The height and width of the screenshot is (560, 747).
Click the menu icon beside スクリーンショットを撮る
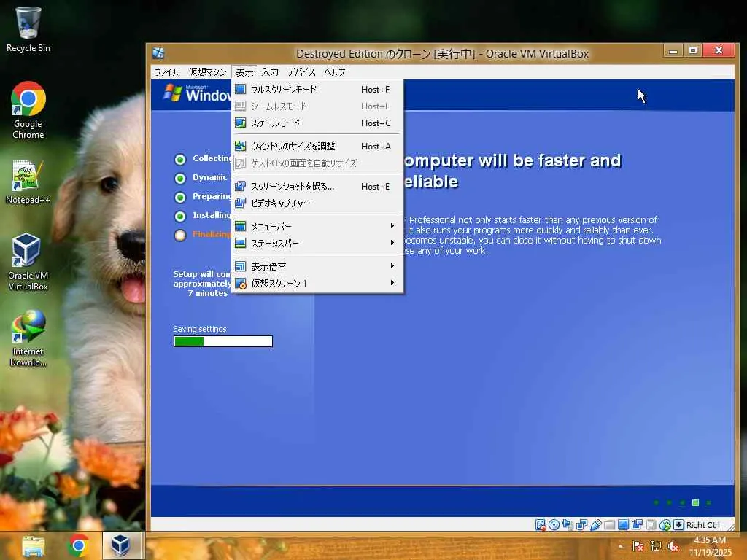pos(241,186)
